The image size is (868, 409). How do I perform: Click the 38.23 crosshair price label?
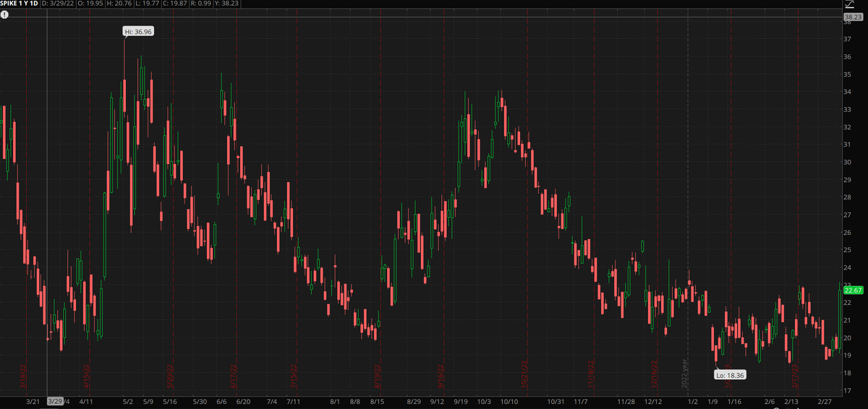[x=854, y=16]
